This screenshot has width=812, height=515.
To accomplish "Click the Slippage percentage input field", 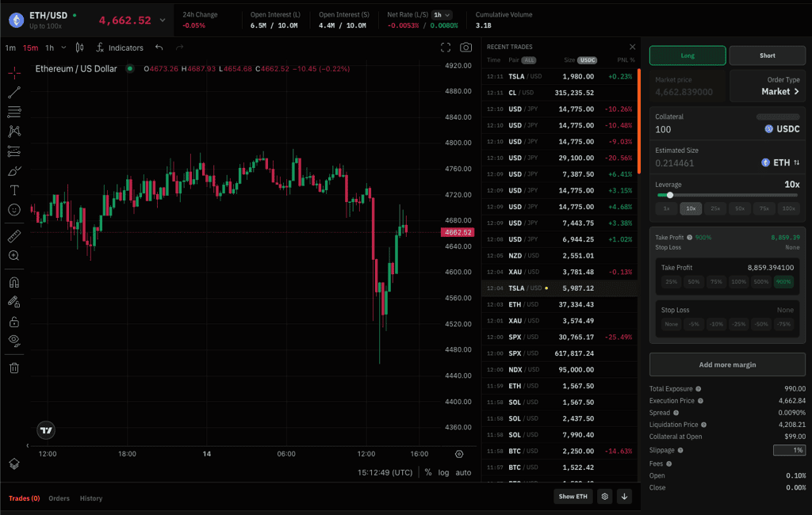I will [x=788, y=450].
